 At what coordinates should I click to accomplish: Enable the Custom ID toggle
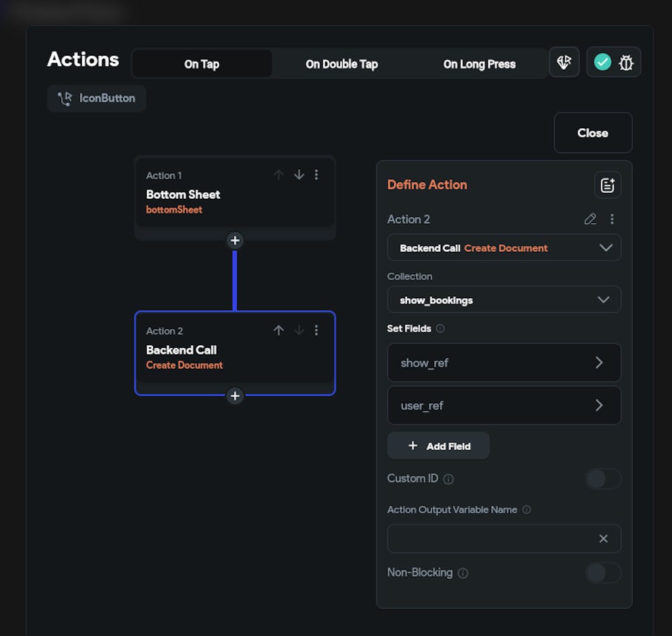point(603,478)
